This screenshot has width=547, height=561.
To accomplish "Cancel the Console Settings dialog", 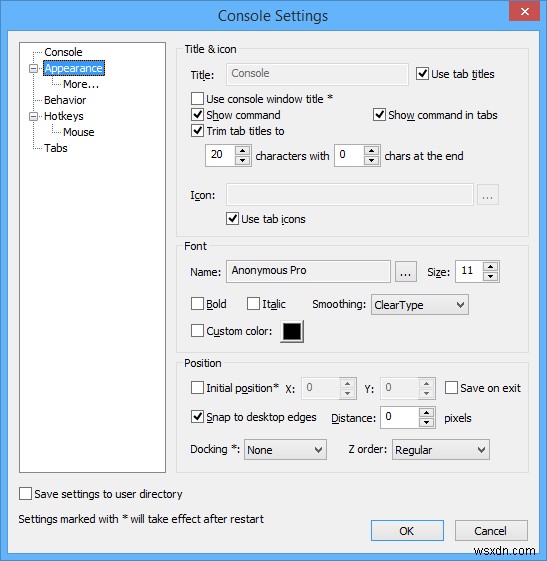I will click(x=491, y=531).
